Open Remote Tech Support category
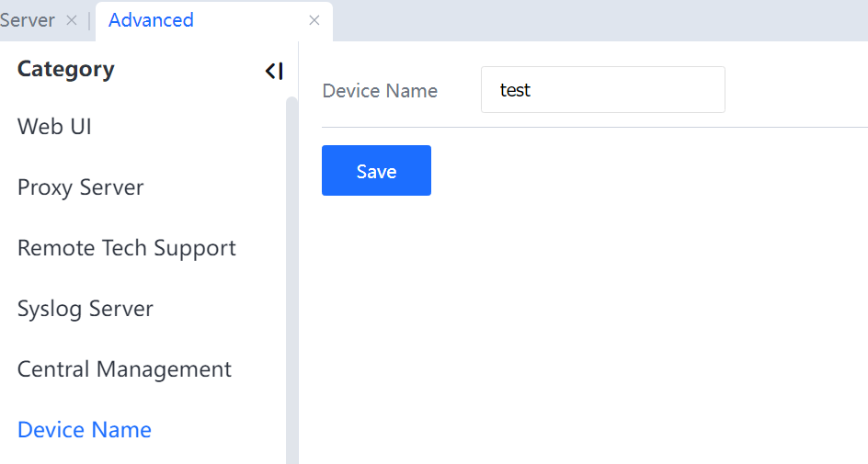The image size is (868, 464). (127, 248)
